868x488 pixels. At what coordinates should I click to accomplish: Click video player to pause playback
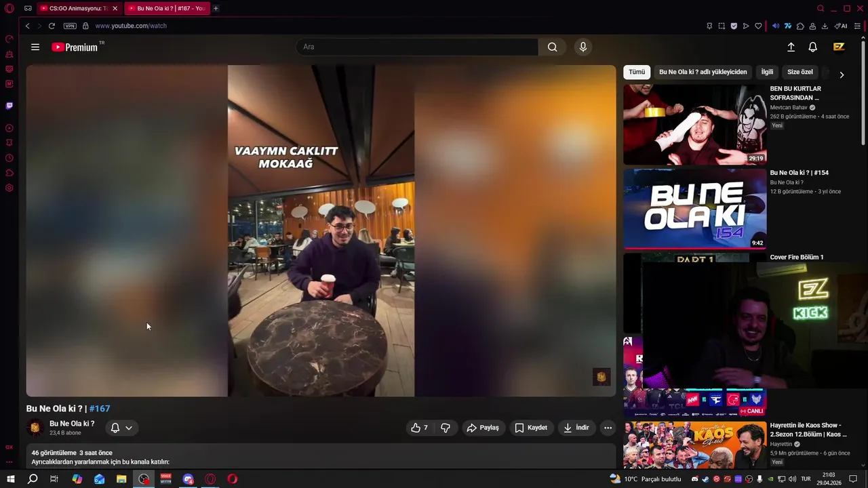(321, 230)
